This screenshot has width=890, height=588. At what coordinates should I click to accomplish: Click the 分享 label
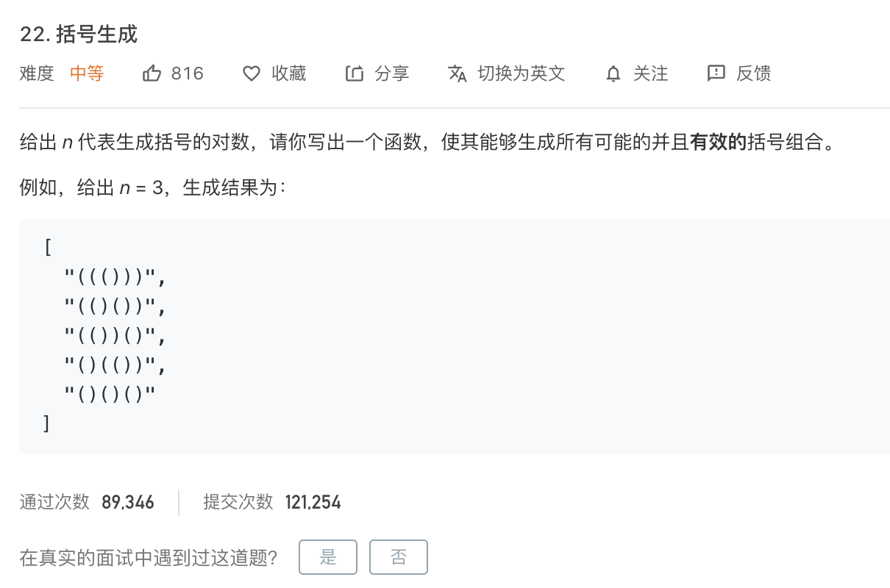(392, 73)
